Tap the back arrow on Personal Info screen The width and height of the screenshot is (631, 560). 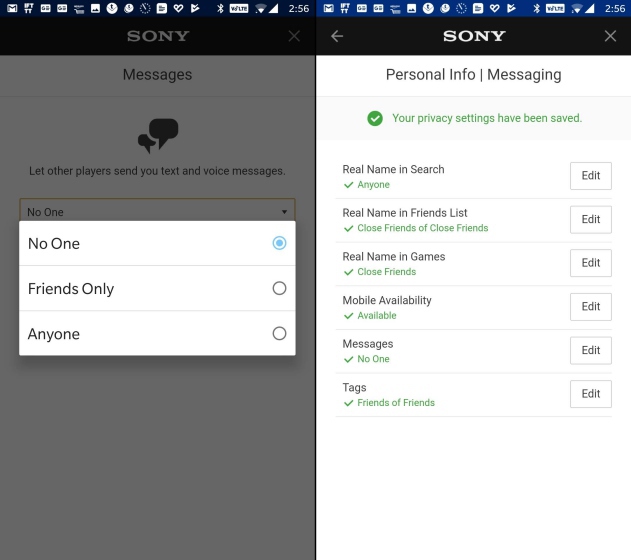click(337, 36)
